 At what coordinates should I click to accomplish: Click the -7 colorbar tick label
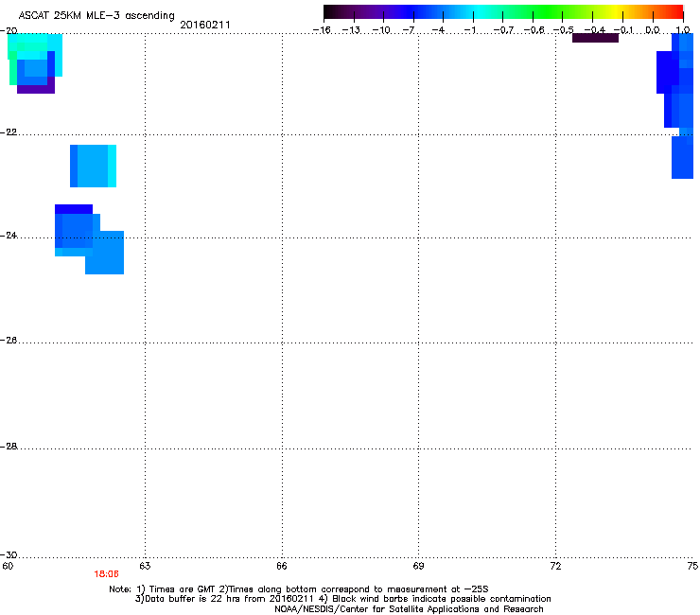point(409,30)
